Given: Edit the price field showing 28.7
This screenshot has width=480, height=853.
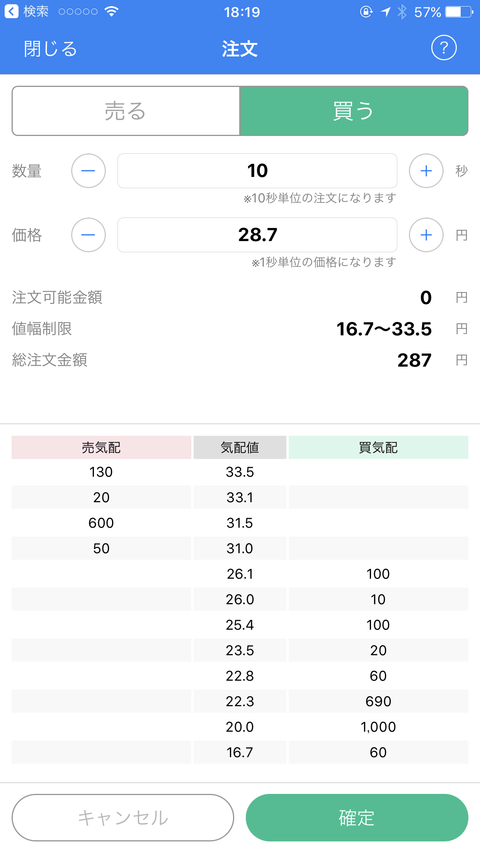Looking at the screenshot, I should [257, 235].
